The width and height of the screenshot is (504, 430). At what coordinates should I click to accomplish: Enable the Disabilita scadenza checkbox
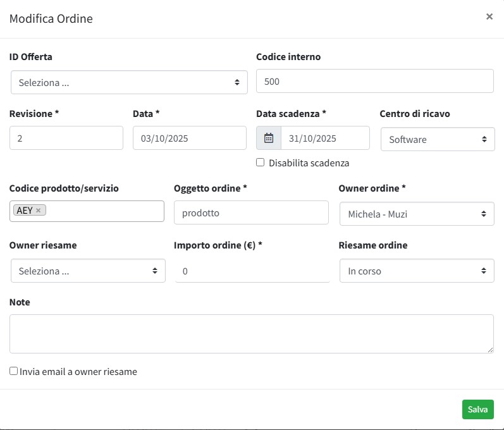pos(260,163)
